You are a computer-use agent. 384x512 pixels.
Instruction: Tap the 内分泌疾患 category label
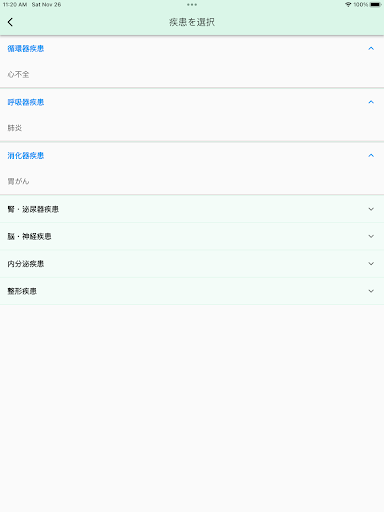point(26,264)
